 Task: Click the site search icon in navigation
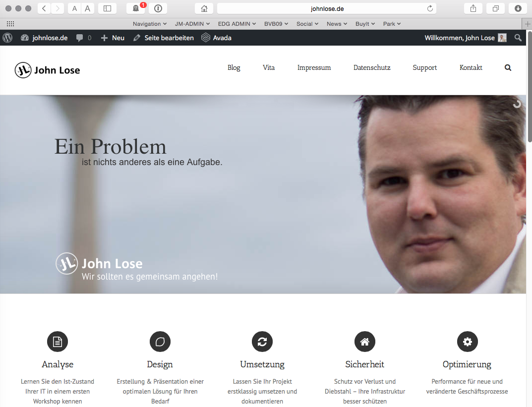point(508,67)
